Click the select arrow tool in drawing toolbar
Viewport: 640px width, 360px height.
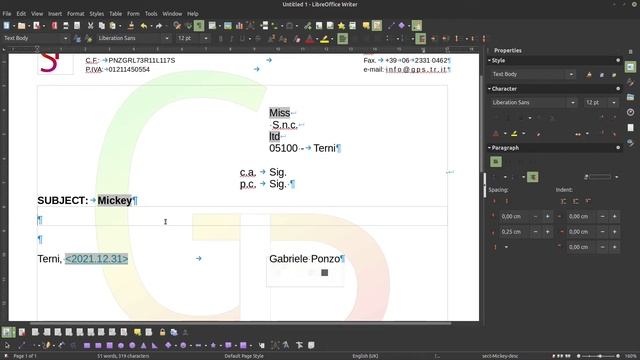(7, 345)
